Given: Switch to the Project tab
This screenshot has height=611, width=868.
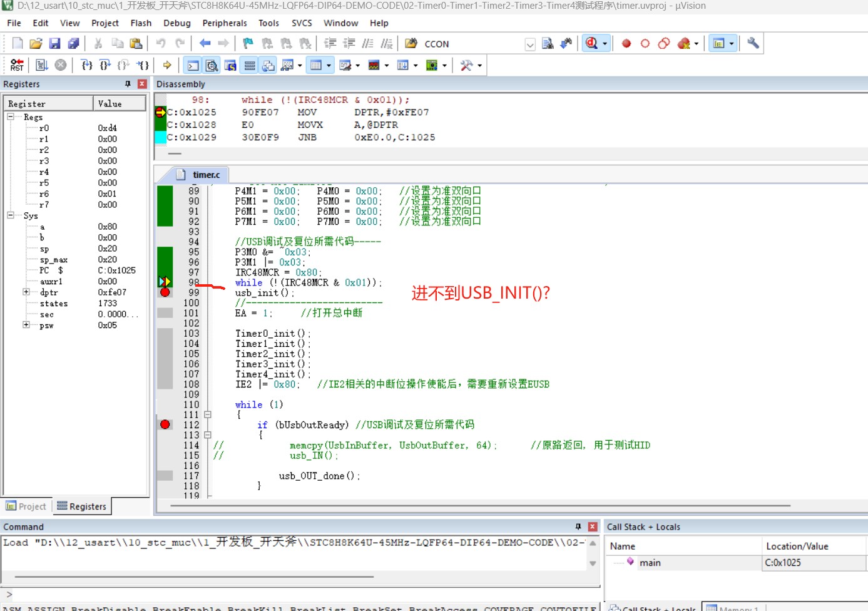Looking at the screenshot, I should click(26, 506).
